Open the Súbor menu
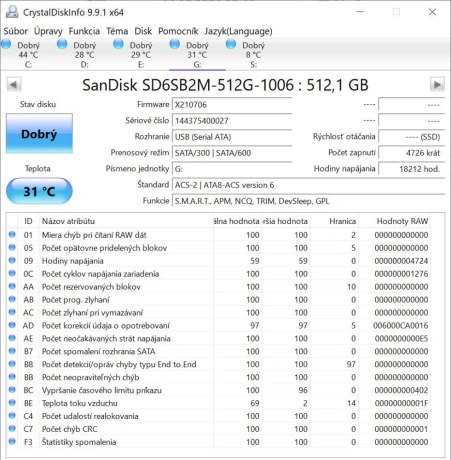451x460 pixels. 16,31
